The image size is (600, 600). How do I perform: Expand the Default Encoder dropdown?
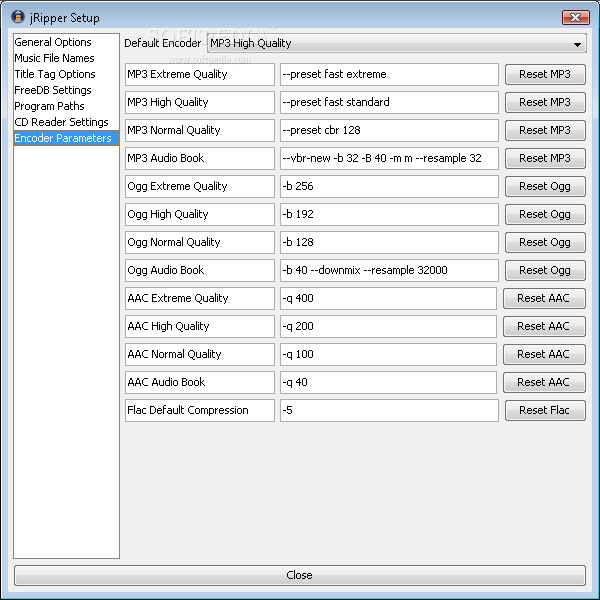pyautogui.click(x=396, y=43)
